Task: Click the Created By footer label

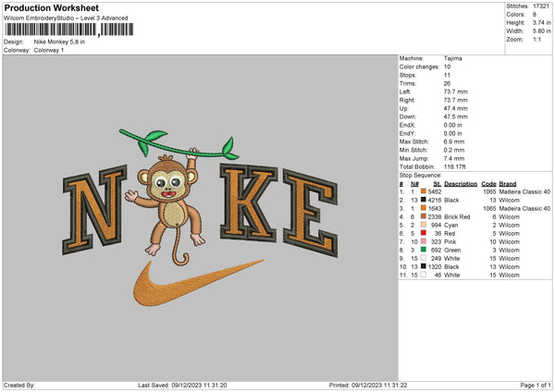Action: point(19,385)
